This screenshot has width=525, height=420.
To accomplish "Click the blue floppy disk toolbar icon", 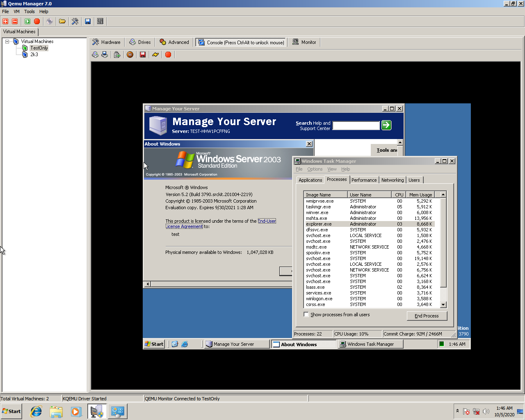I will [88, 21].
